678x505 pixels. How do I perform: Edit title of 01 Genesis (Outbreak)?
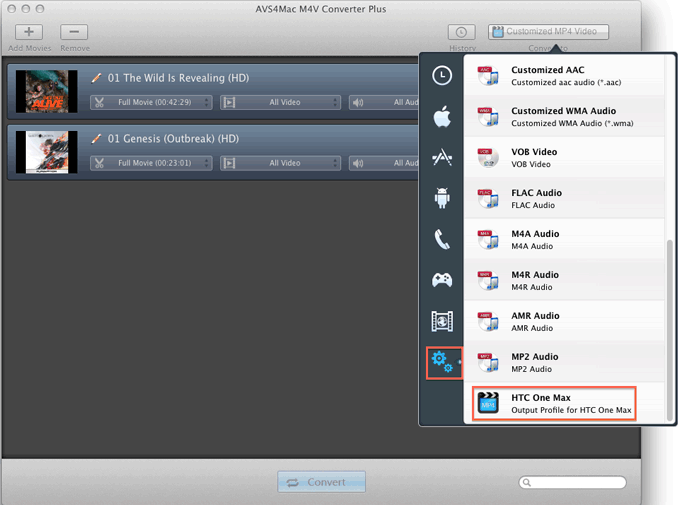(96, 138)
